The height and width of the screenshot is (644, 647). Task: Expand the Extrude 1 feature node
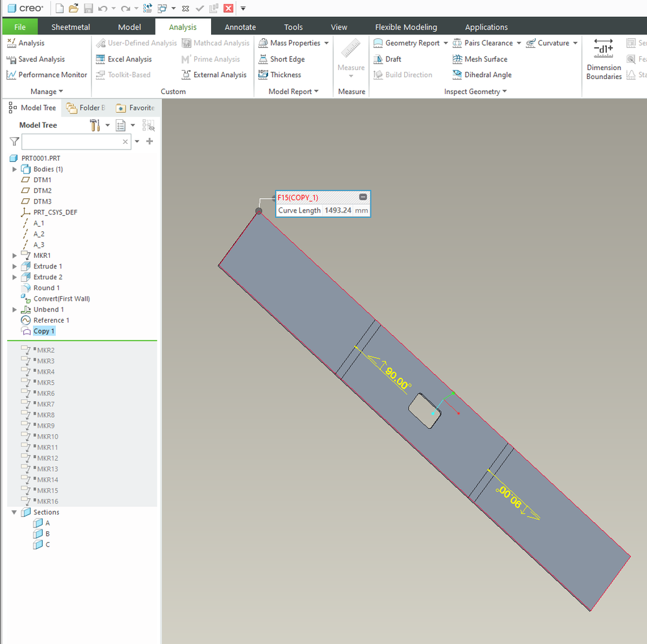15,266
